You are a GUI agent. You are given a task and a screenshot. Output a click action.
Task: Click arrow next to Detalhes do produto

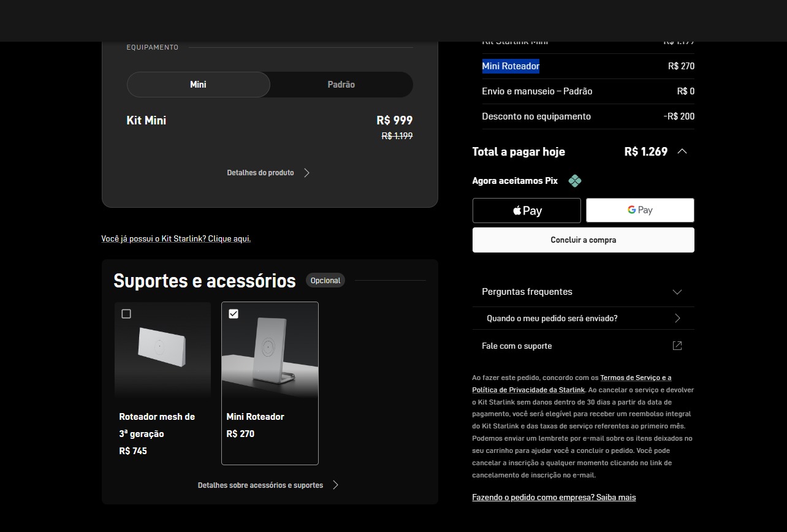tap(306, 173)
